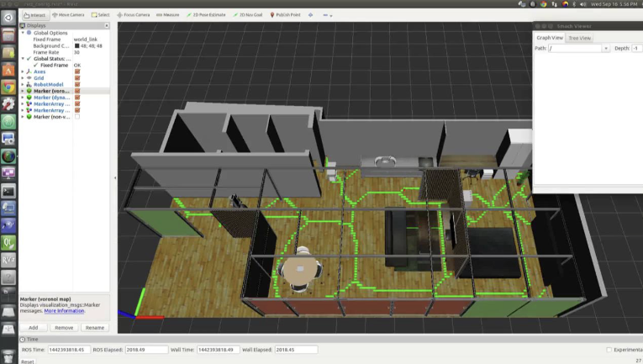Choose the Select tool in toolbar
This screenshot has width=643, height=364.
coord(101,15)
